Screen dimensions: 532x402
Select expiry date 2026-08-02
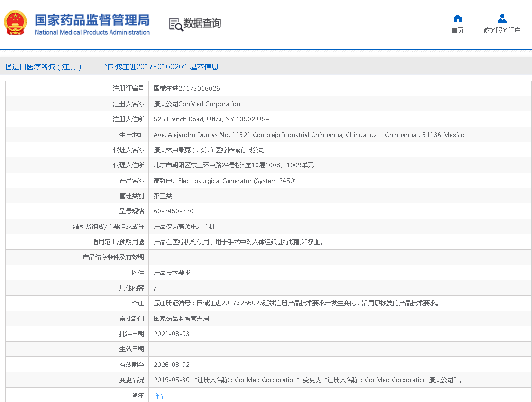[172, 365]
